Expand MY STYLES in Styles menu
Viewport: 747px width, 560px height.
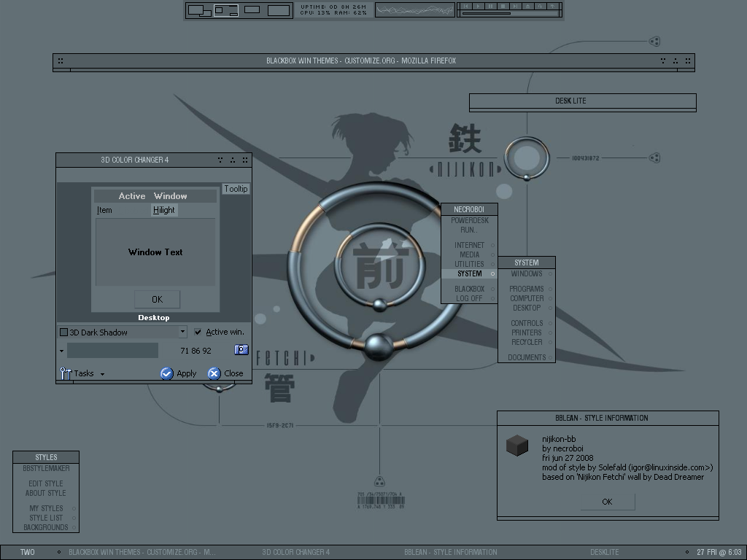46,508
